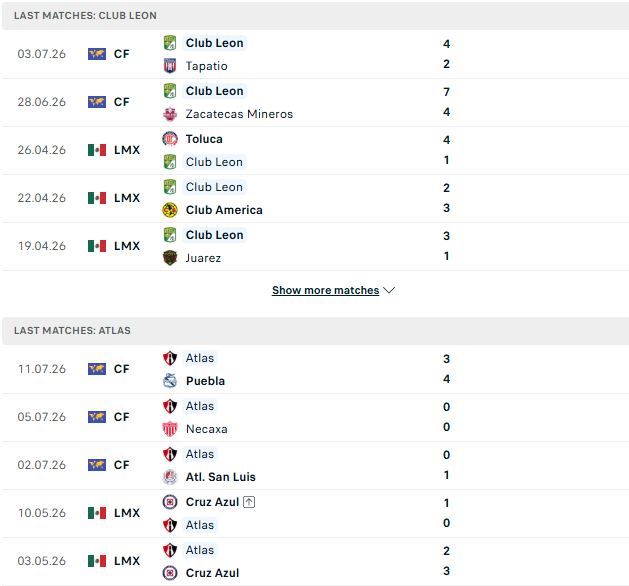Open the Club Leon vs Tapatio match row

coord(314,54)
